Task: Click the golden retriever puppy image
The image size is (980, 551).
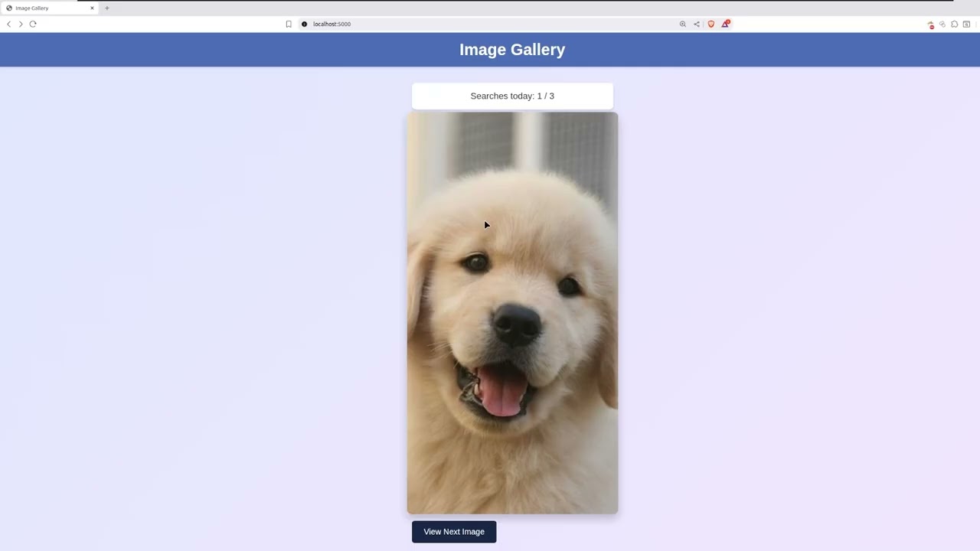Action: point(512,313)
